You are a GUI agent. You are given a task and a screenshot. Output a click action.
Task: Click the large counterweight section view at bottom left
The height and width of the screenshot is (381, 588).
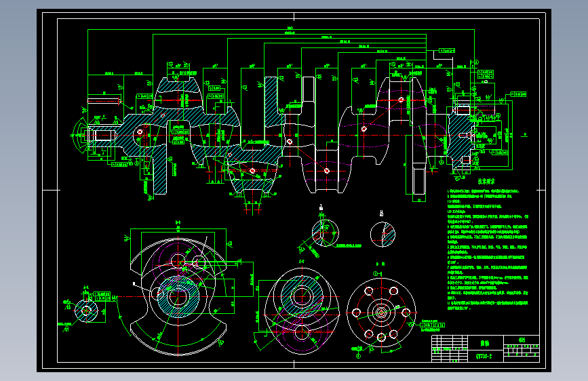click(178, 296)
